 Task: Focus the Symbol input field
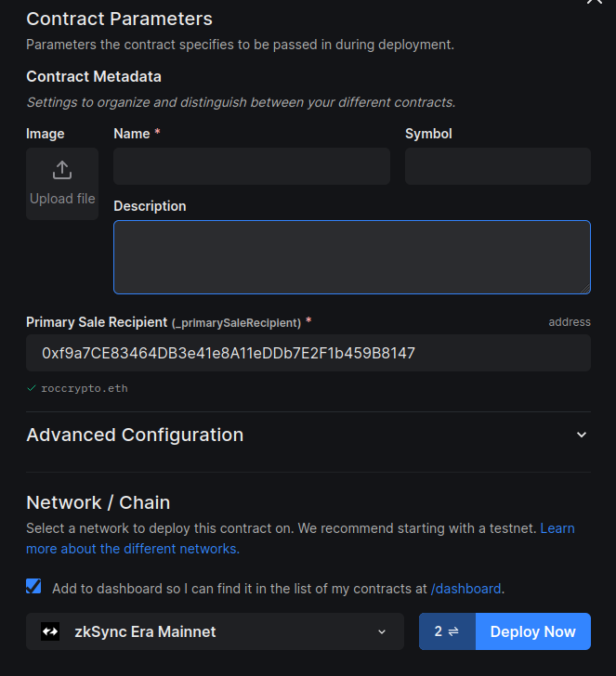tap(498, 166)
